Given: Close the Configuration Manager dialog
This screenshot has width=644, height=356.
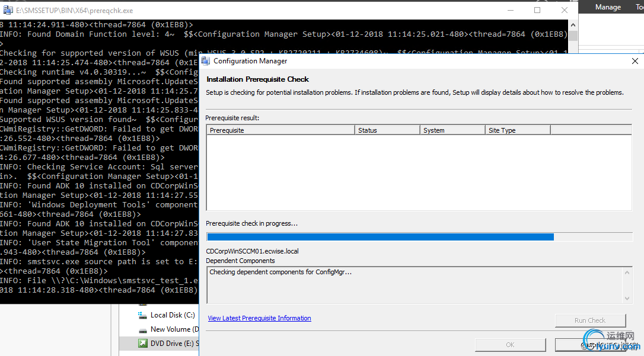Looking at the screenshot, I should 635,61.
